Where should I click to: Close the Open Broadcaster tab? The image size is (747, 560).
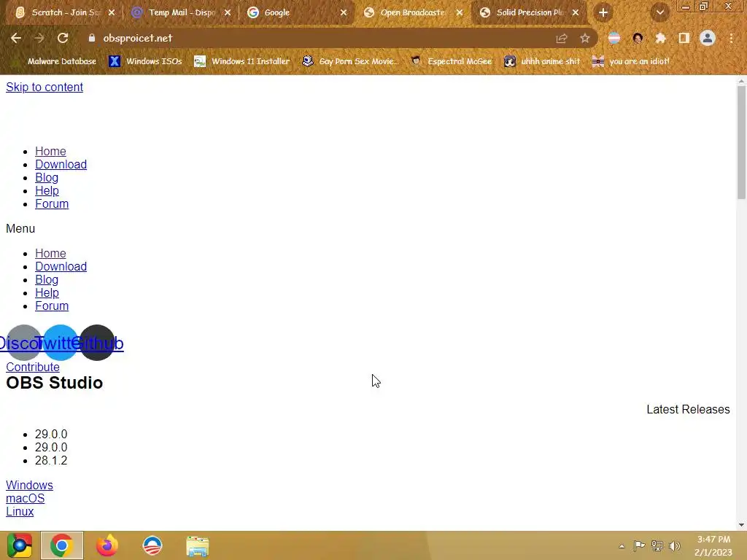(x=460, y=13)
